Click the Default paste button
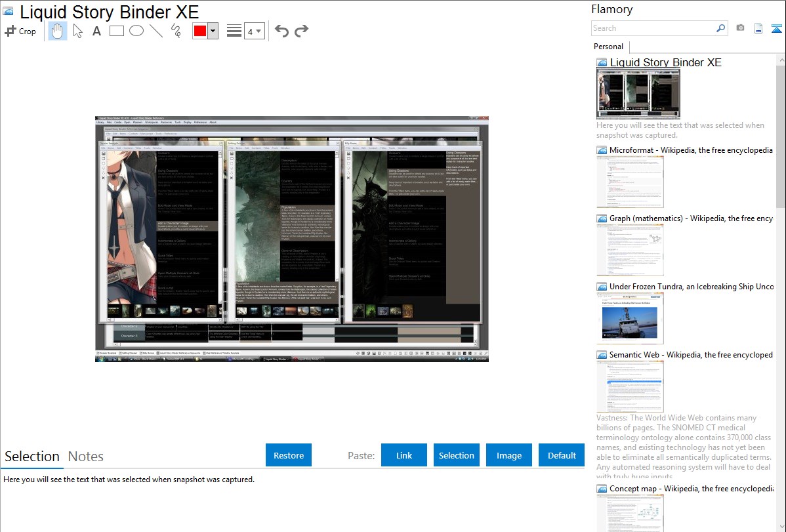786x532 pixels. pyautogui.click(x=562, y=455)
